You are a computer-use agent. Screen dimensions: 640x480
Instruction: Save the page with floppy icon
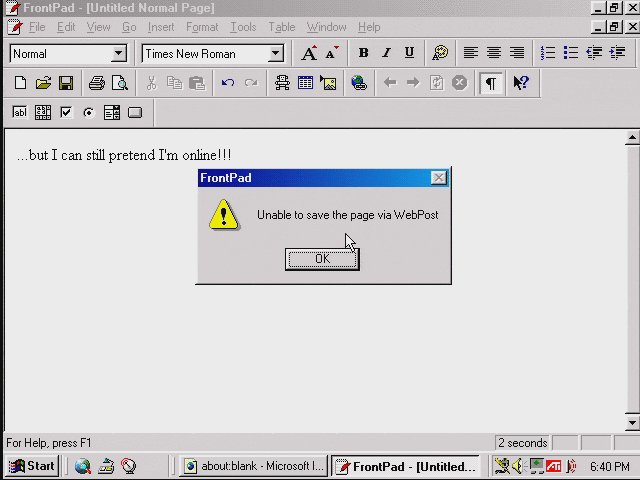pyautogui.click(x=66, y=83)
